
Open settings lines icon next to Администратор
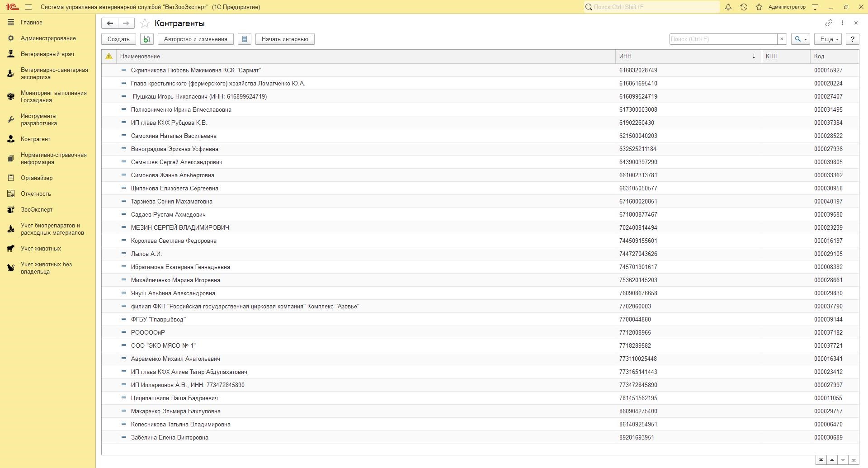tap(815, 7)
